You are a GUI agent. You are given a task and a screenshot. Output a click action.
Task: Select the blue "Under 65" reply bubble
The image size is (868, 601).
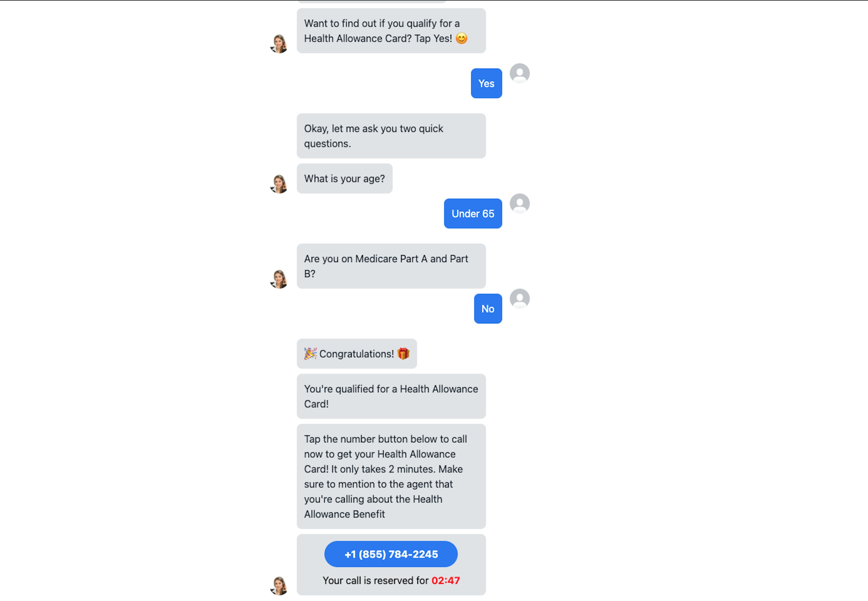(473, 214)
